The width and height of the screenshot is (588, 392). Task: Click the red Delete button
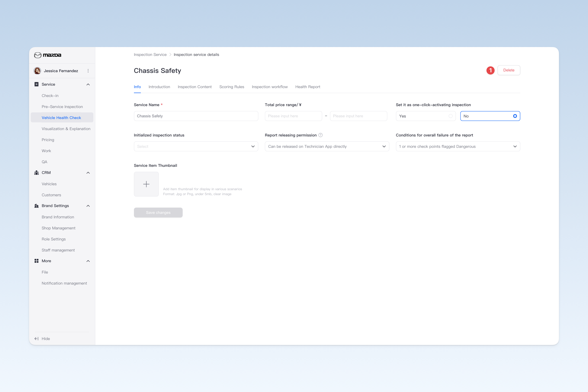coord(509,70)
